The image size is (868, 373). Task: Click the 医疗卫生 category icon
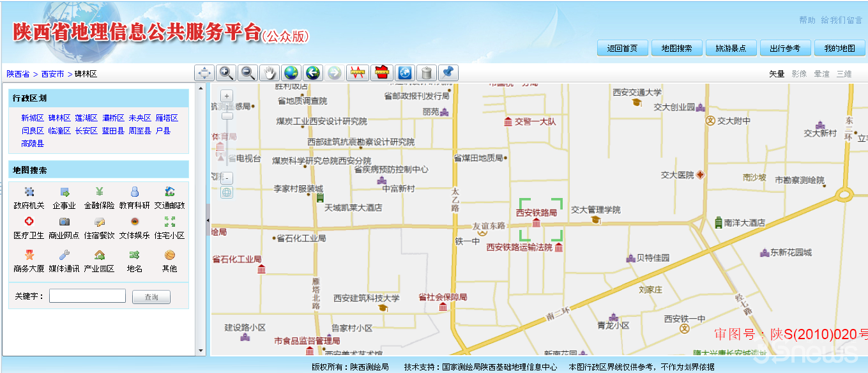tap(29, 227)
